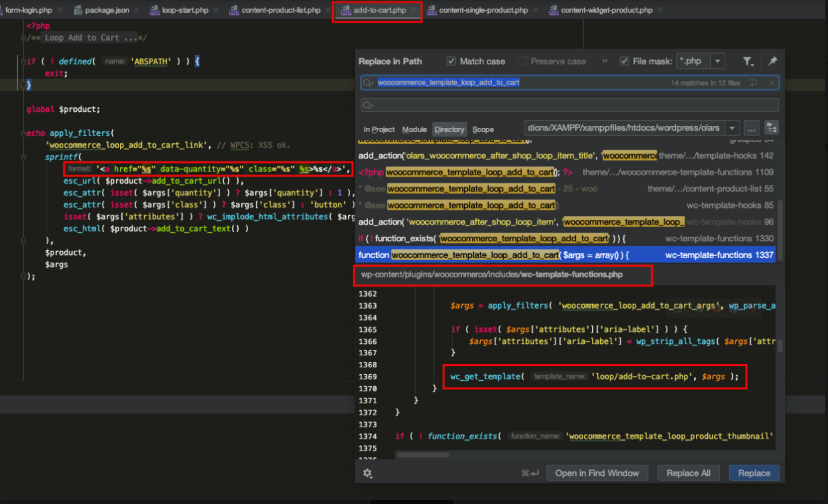Screen dimensions: 828x504
Task: Select the Scope search option
Action: point(483,129)
